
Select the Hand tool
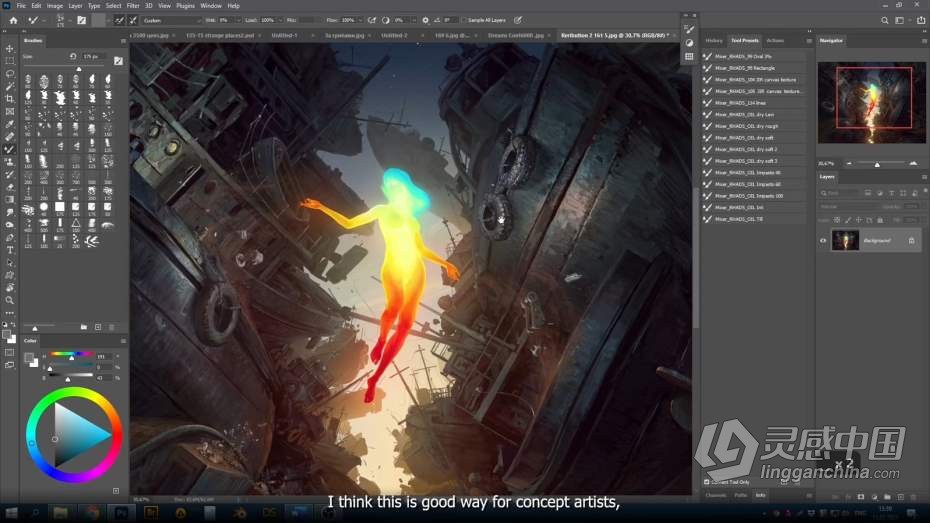tap(9, 288)
